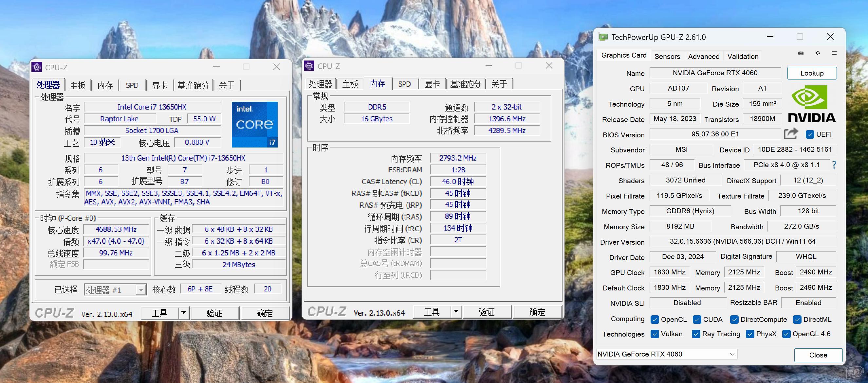Click the GPU Name field NVIDIA GeForce RTX 4060
Image resolution: width=868 pixels, height=383 pixels.
(715, 73)
